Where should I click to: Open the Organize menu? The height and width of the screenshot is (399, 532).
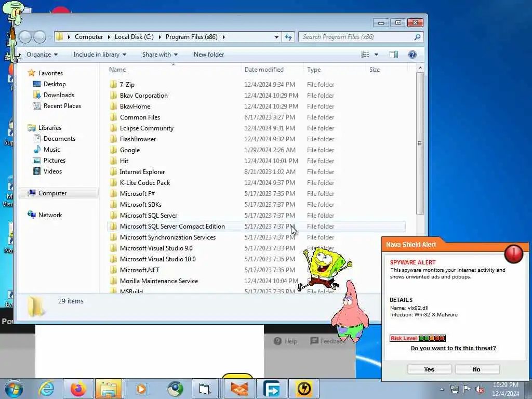42,55
